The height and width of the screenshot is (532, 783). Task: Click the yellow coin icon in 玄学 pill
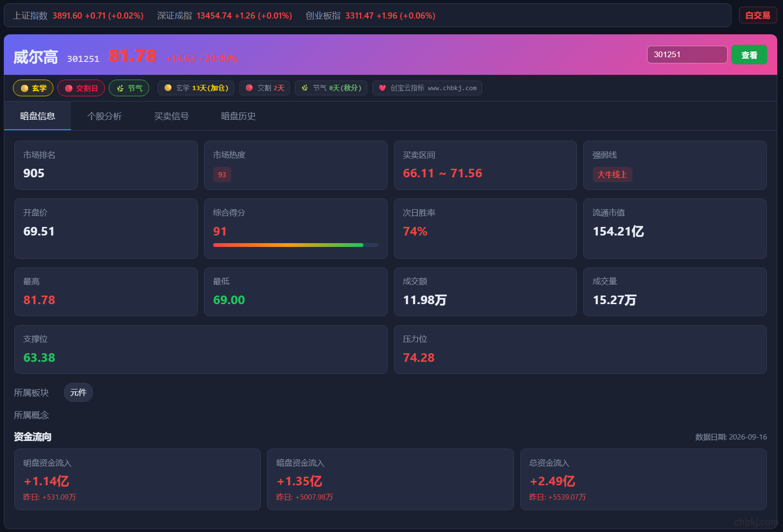click(x=24, y=88)
